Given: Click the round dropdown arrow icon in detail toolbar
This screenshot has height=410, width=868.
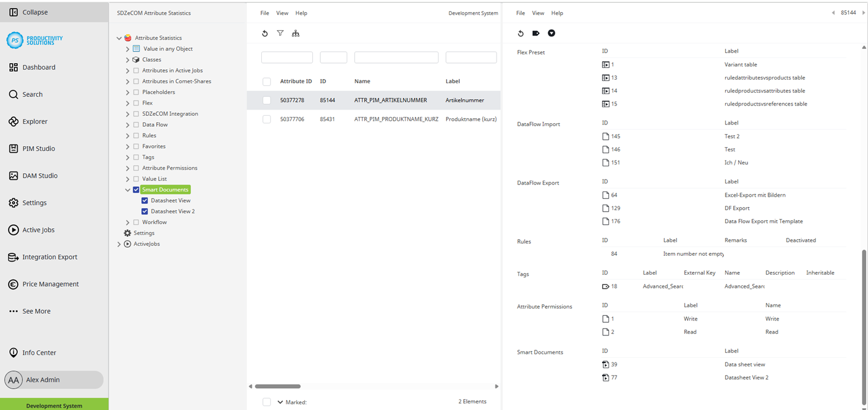Looking at the screenshot, I should pos(552,33).
